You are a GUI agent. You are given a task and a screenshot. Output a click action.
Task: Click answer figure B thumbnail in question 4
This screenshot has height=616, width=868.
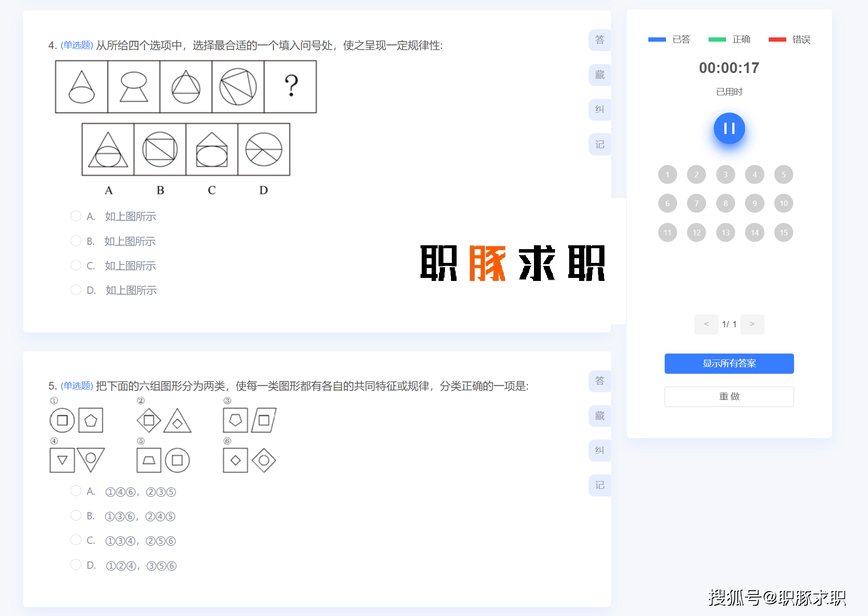pos(160,149)
